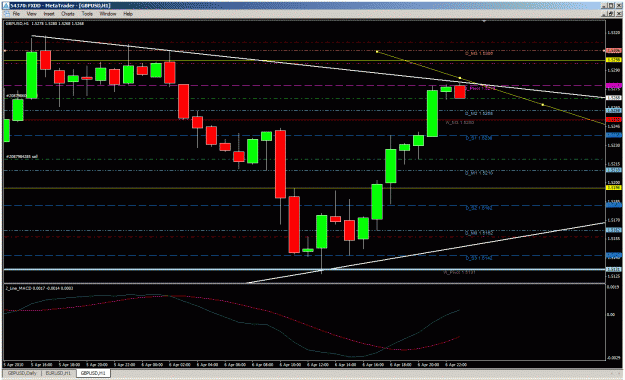This screenshot has width=625, height=380.
Task: Click the D_S2 support label
Action: pyautogui.click(x=479, y=208)
